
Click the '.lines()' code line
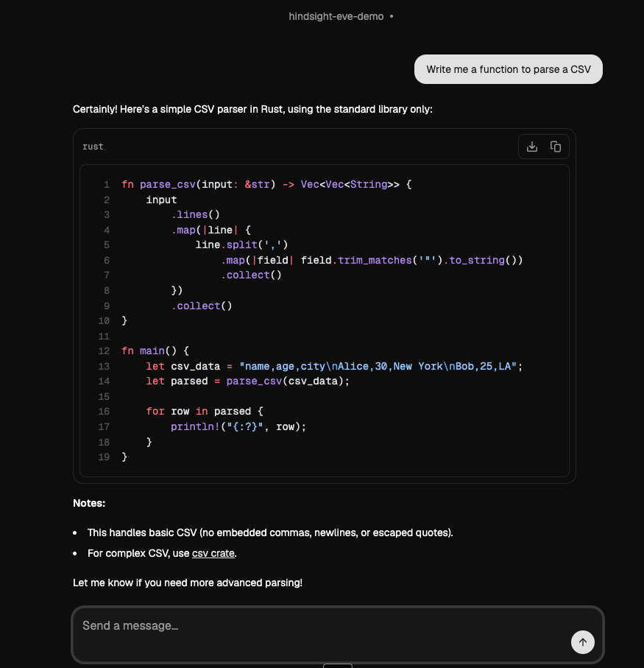coord(195,215)
